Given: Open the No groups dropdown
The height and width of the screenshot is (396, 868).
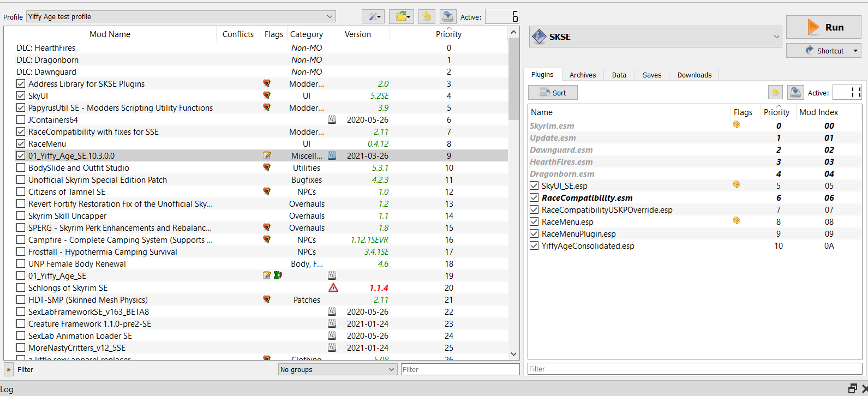Looking at the screenshot, I should click(337, 369).
